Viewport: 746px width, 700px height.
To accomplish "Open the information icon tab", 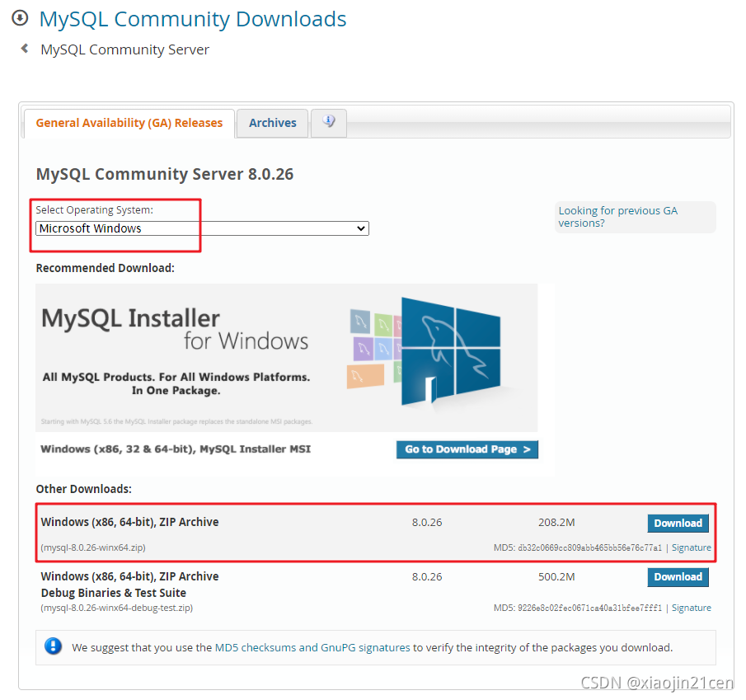I will [x=329, y=122].
